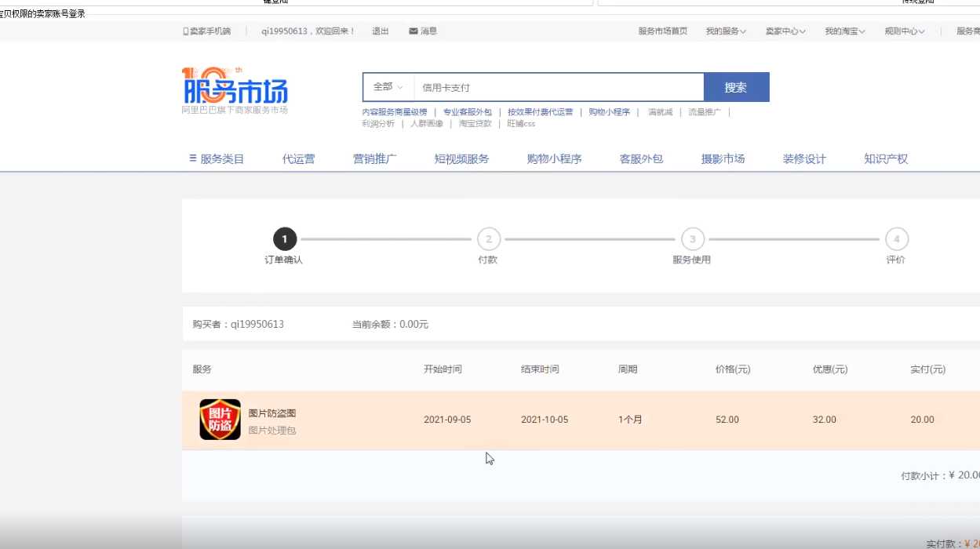Click the 优惠(元) column header
The height and width of the screenshot is (549, 980).
click(830, 369)
